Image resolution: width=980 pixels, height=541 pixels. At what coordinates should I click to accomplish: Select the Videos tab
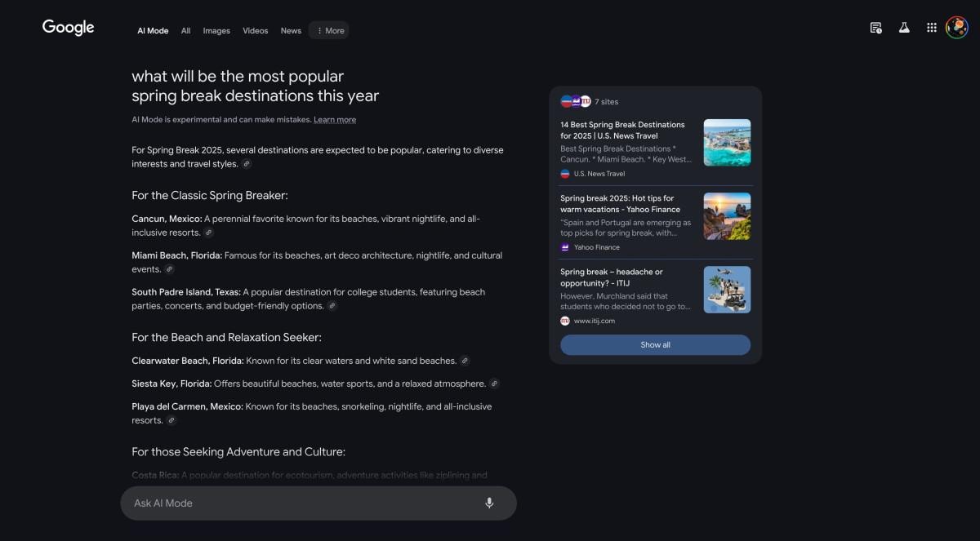point(255,31)
